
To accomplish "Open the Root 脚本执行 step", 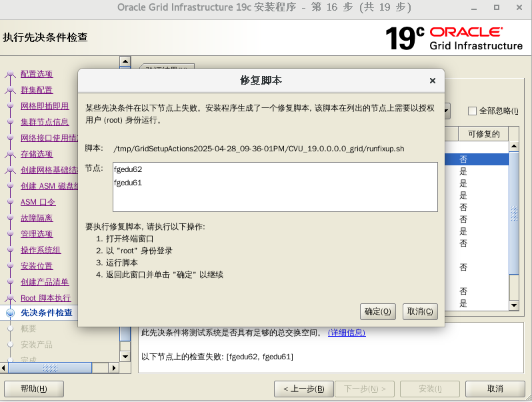I will (x=46, y=298).
